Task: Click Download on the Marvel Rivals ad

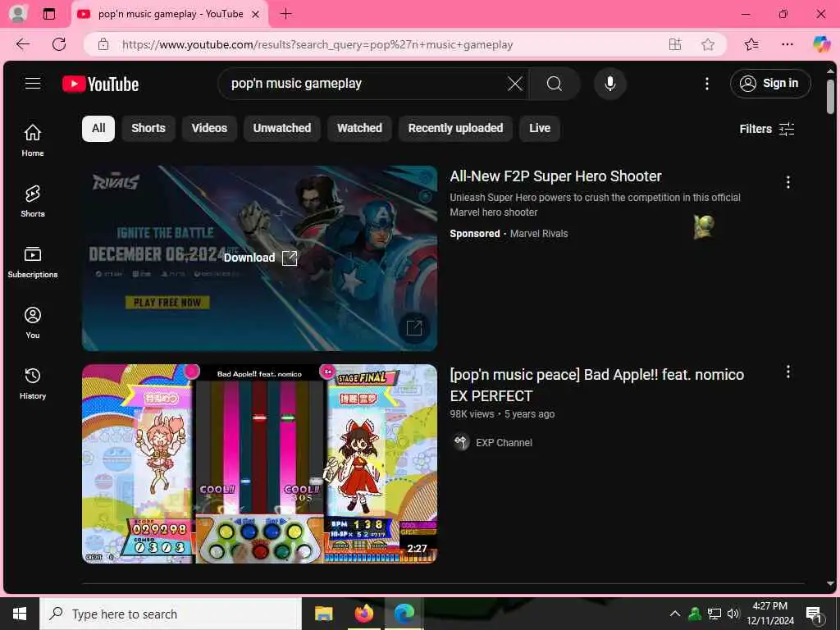Action: (260, 258)
